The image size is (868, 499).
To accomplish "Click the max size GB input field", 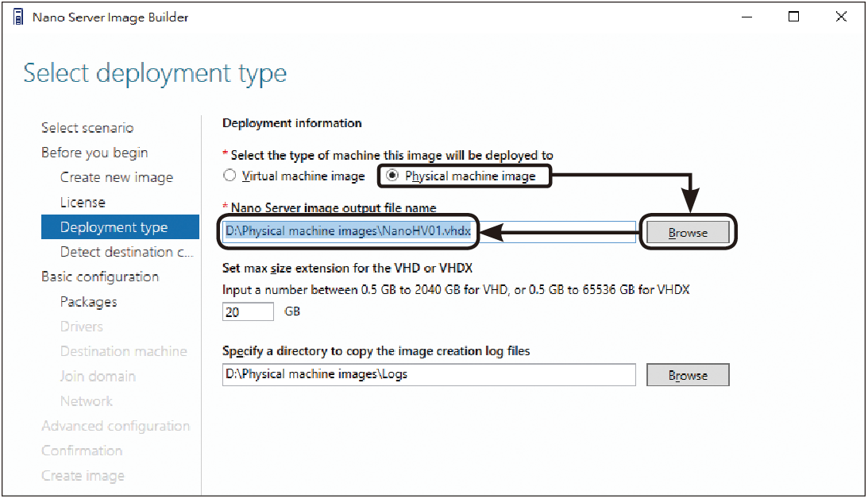I will coord(248,311).
